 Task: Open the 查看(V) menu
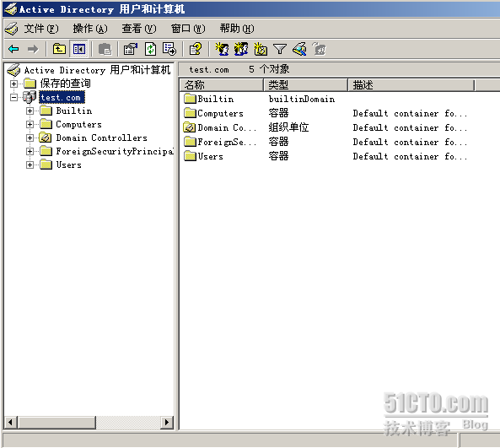139,29
